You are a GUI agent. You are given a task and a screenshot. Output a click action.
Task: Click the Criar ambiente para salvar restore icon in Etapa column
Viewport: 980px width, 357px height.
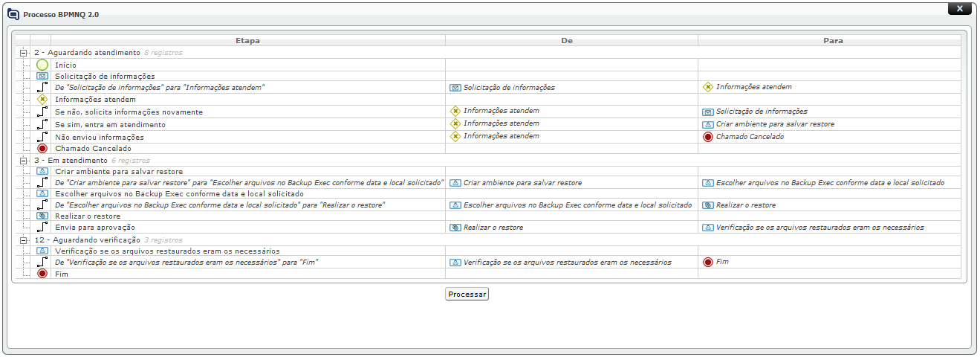tap(42, 171)
